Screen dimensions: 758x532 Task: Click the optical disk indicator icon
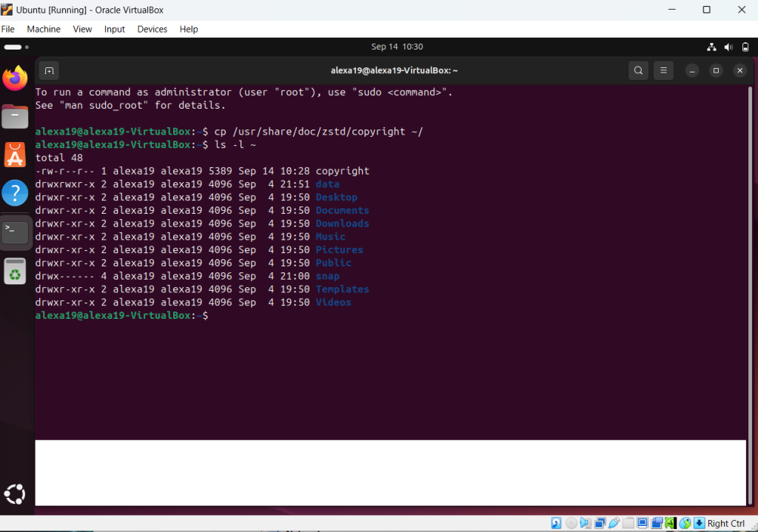tap(571, 524)
